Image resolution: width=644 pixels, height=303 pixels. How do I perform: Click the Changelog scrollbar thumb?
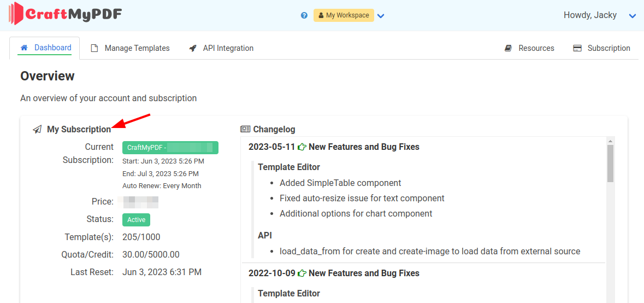(610, 163)
